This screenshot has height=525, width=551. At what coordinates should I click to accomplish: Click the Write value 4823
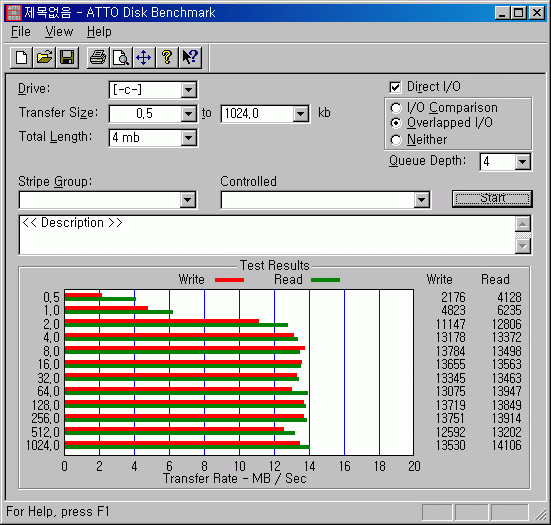coord(453,310)
